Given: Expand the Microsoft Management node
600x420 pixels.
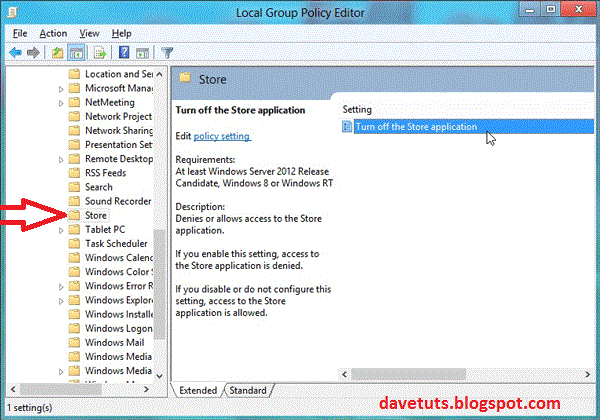Looking at the screenshot, I should tap(61, 89).
